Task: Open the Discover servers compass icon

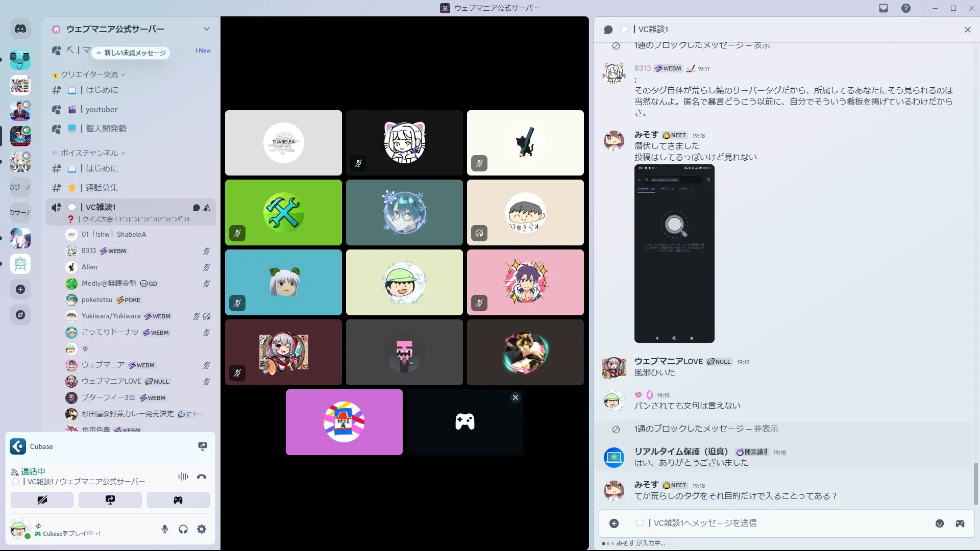Action: 20,315
